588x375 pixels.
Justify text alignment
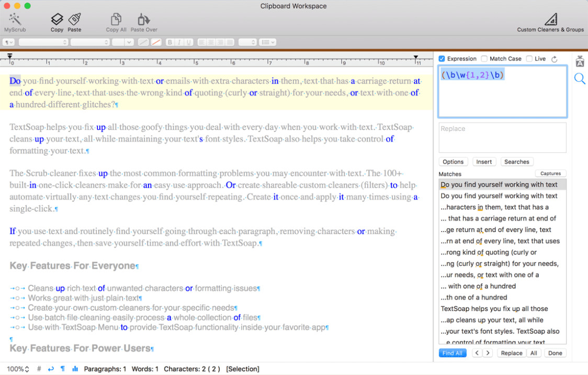[x=230, y=42]
